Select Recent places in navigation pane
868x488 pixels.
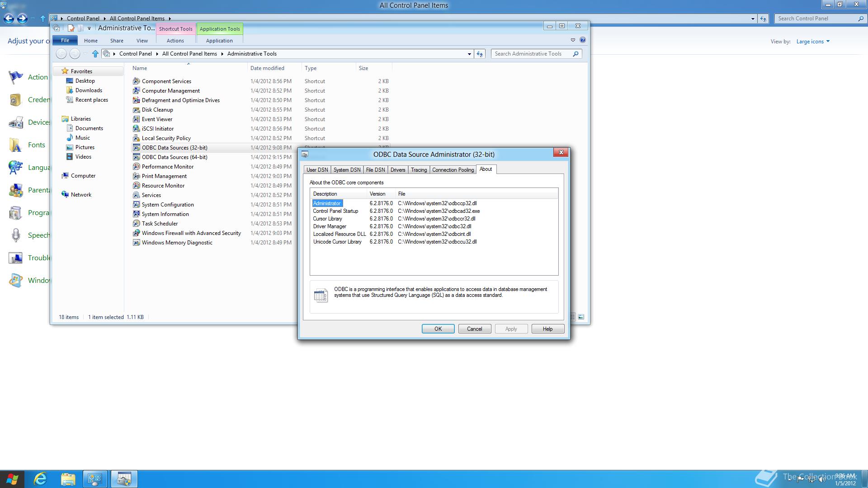point(91,100)
